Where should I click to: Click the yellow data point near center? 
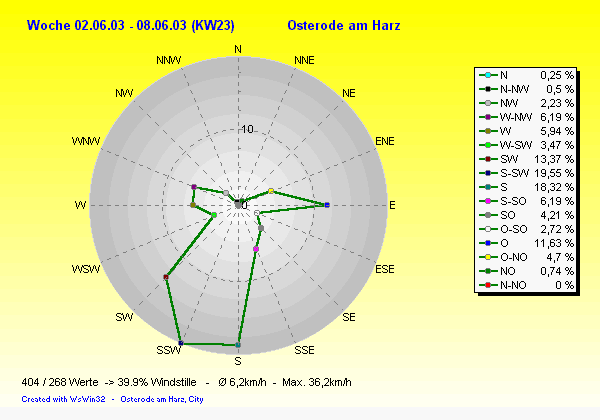(x=271, y=191)
